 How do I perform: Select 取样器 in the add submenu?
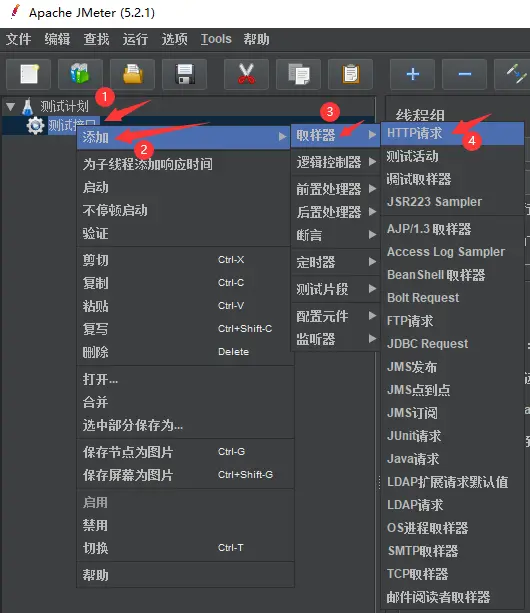[x=336, y=135]
